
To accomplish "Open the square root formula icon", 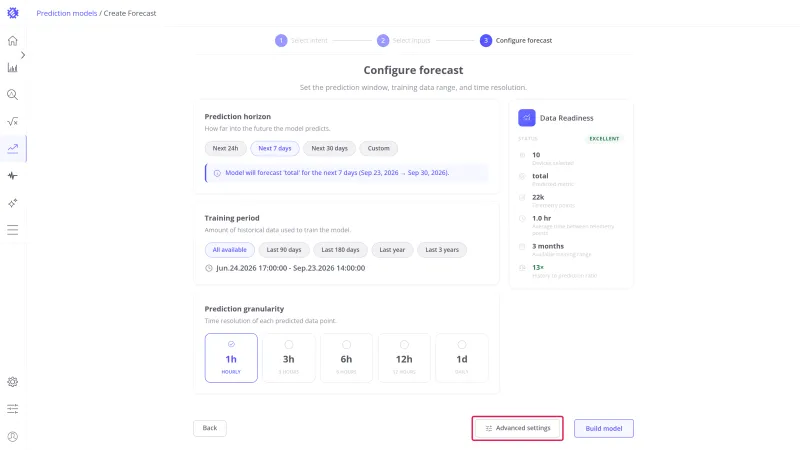I will [13, 121].
